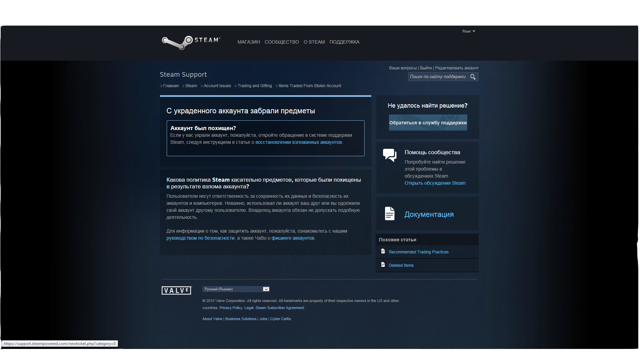Go to Trading and Gifting breadcrumb

click(255, 86)
